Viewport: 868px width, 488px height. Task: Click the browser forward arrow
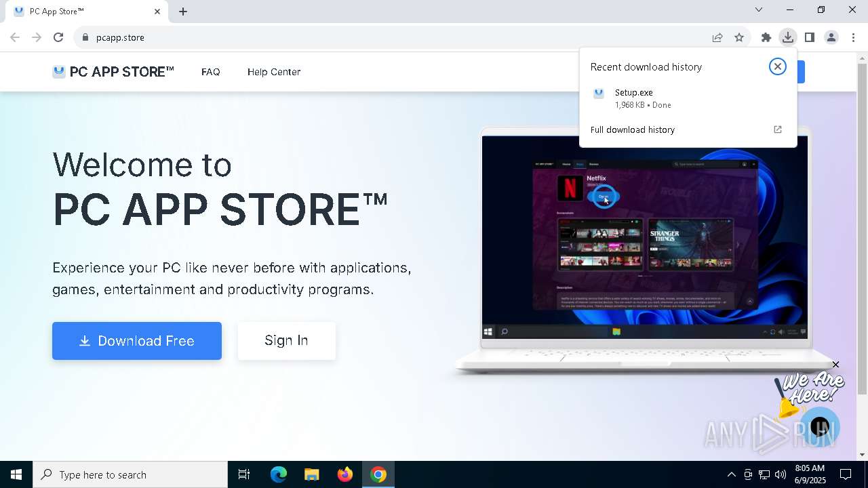point(37,37)
